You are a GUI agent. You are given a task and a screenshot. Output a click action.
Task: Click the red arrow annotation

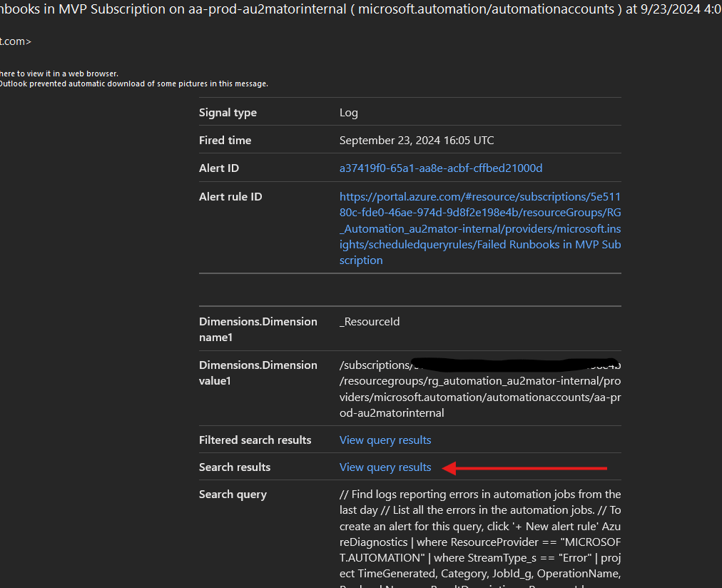tap(525, 468)
